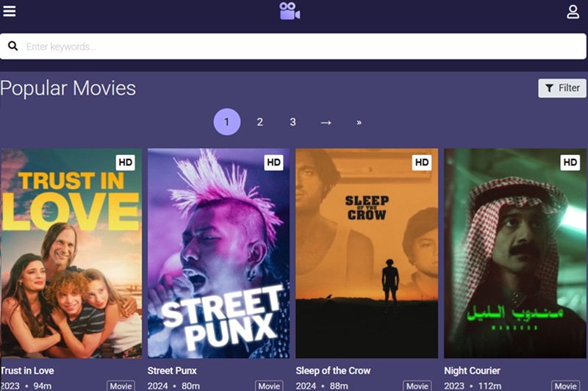Click '2023 • 94m' under Trust in Love
This screenshot has width=588, height=391.
(26, 386)
